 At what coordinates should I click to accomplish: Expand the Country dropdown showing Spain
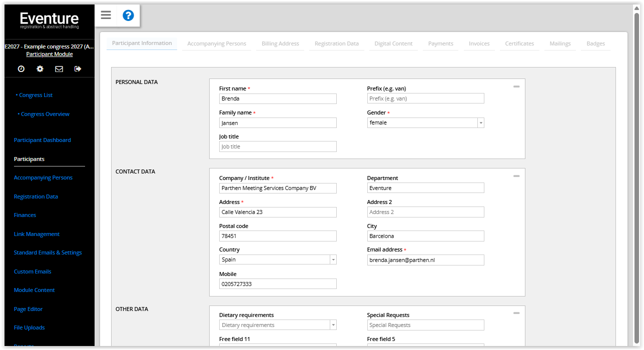[x=333, y=260]
